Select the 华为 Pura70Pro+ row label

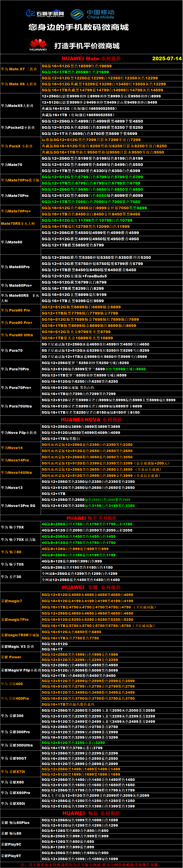click(x=16, y=388)
